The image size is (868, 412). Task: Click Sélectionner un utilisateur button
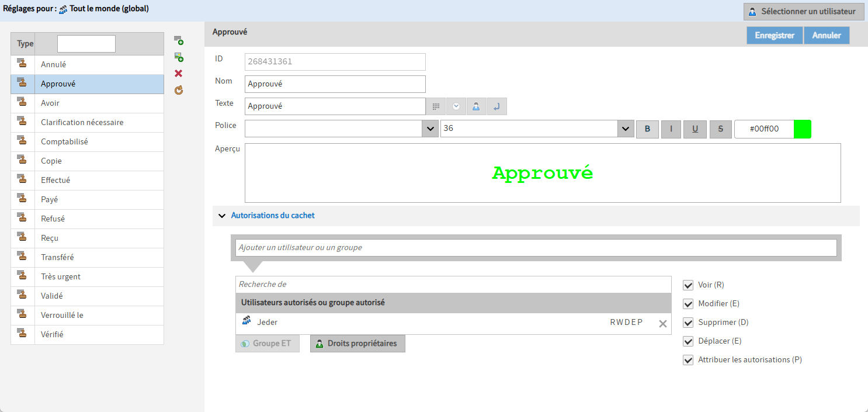[x=803, y=12]
